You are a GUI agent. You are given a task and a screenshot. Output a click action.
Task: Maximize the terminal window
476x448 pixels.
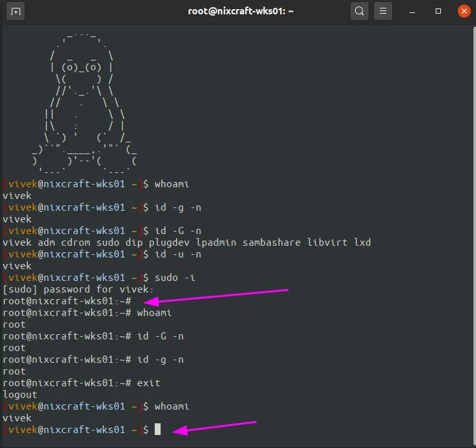438,11
